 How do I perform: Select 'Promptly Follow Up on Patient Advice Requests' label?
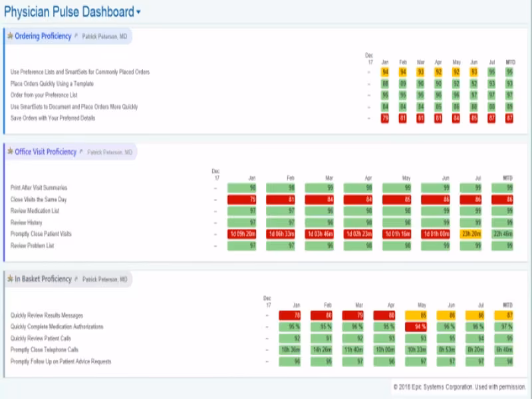[x=61, y=361]
